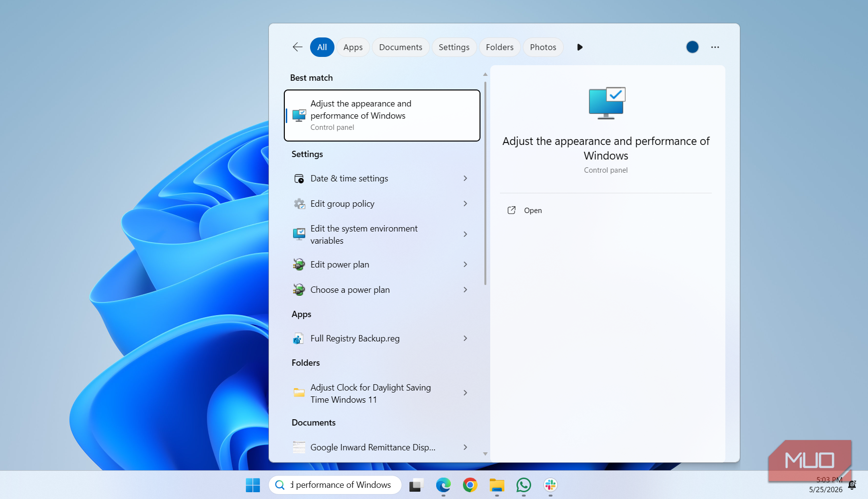Click the Edit group policy gear icon
The image size is (868, 499).
(299, 204)
